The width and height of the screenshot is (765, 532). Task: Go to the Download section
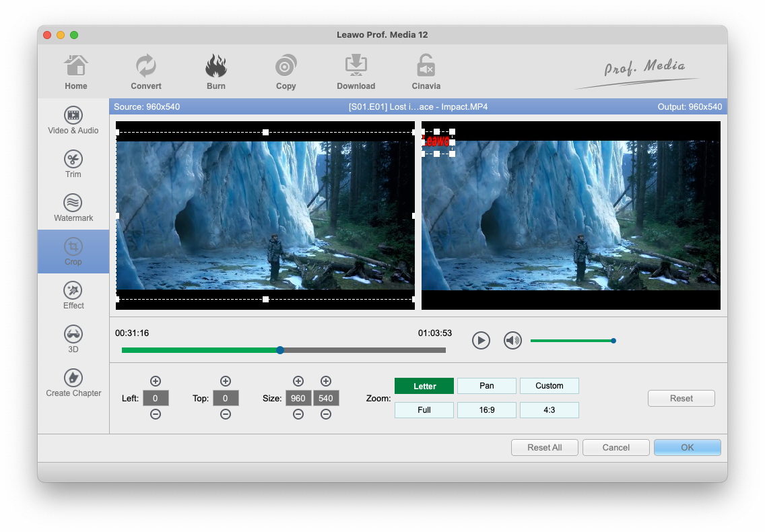coord(356,73)
